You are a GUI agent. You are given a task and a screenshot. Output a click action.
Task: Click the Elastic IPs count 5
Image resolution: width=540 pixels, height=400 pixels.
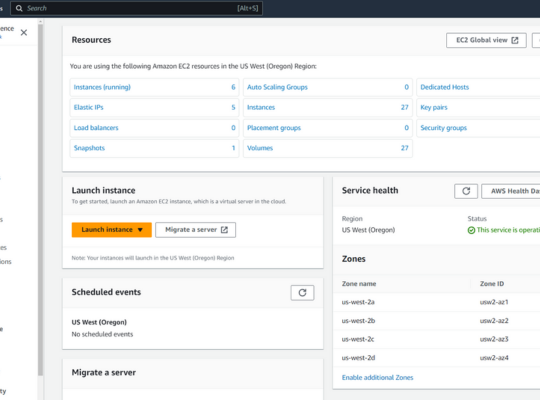point(233,107)
